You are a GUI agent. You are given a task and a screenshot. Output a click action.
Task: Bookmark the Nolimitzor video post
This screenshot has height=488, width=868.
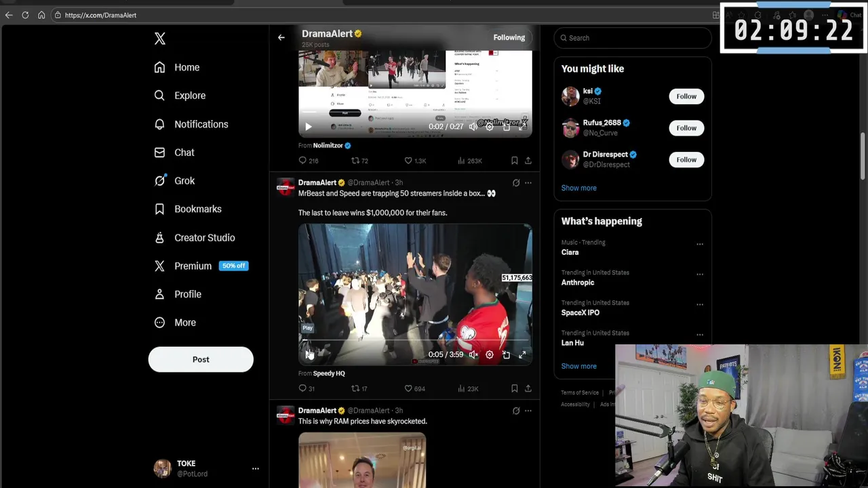(514, 161)
